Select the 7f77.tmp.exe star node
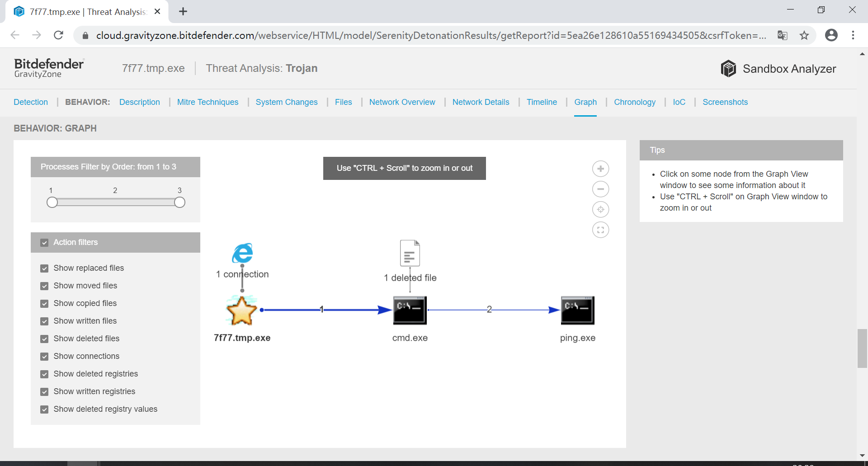The width and height of the screenshot is (868, 466). [241, 310]
